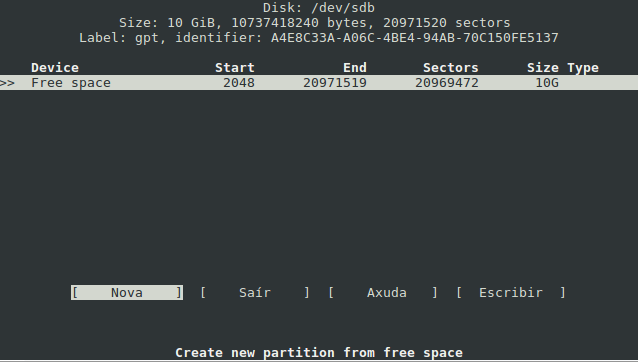Click the Start column header
Viewport: 638px width, 362px height.
click(x=235, y=68)
